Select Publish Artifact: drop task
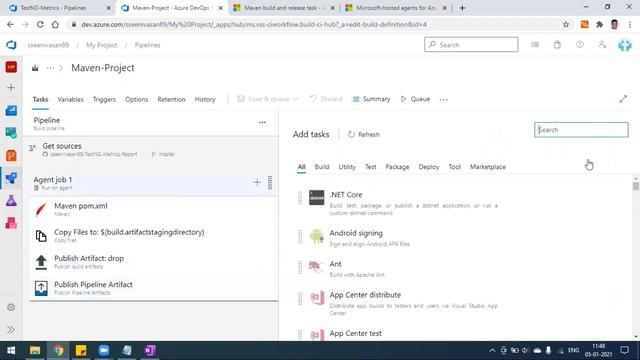 (153, 262)
